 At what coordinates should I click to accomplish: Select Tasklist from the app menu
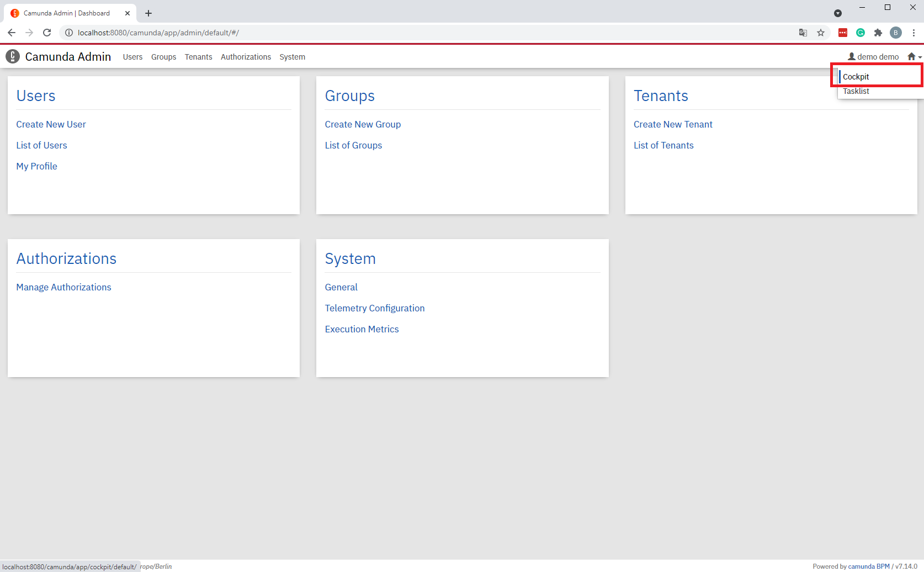856,91
